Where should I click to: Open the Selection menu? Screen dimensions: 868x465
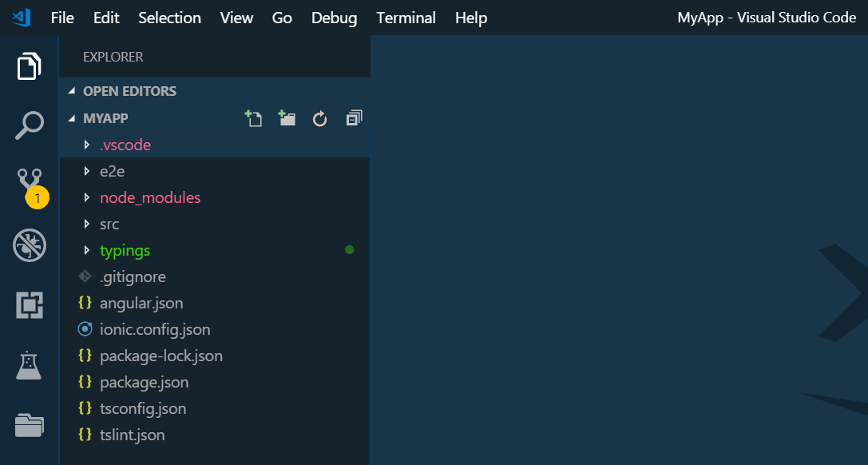coord(169,18)
